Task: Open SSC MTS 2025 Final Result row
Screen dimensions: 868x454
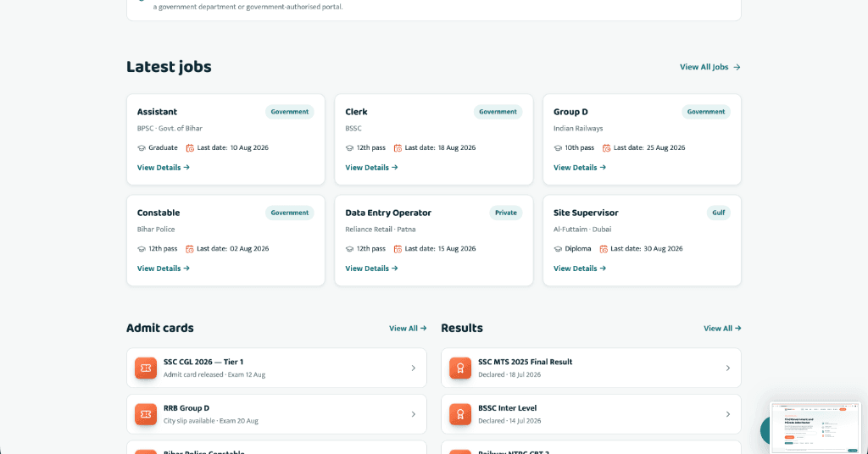Action: coord(591,368)
